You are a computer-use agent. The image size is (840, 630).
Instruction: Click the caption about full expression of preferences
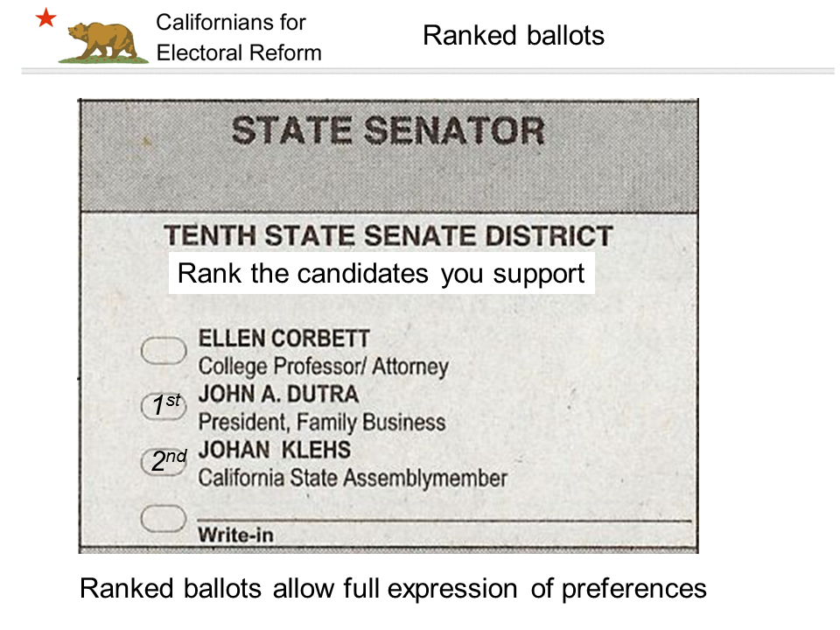click(393, 589)
